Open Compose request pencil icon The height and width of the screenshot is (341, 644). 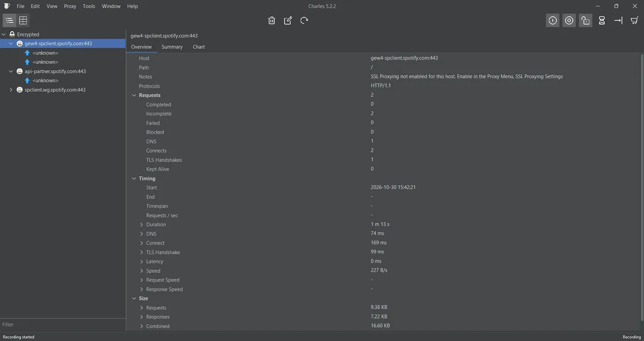(288, 20)
